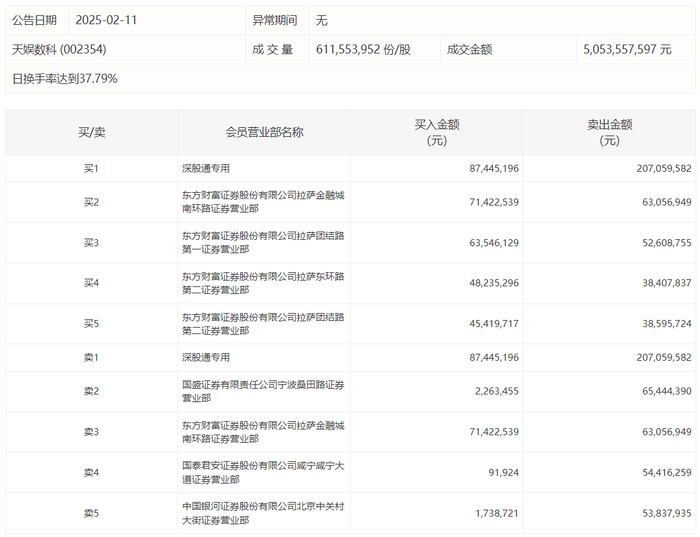The height and width of the screenshot is (537, 700).
Task: Select the 卖2 row label
Action: click(92, 391)
